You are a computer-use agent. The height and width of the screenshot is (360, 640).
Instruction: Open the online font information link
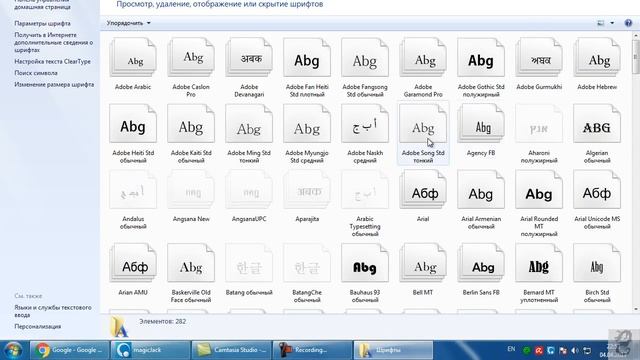tap(54, 42)
